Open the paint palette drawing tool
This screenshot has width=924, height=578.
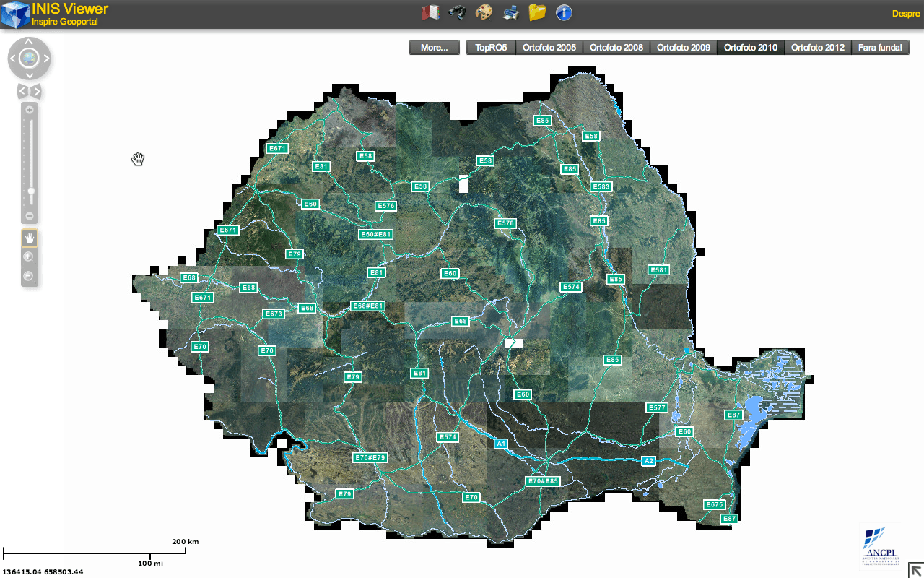pyautogui.click(x=484, y=12)
